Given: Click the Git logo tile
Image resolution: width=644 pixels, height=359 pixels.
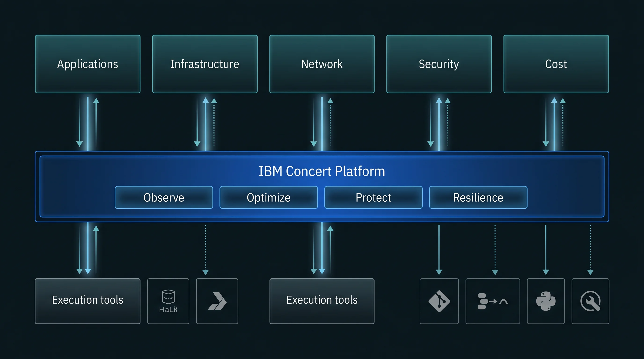Looking at the screenshot, I should coord(439,301).
